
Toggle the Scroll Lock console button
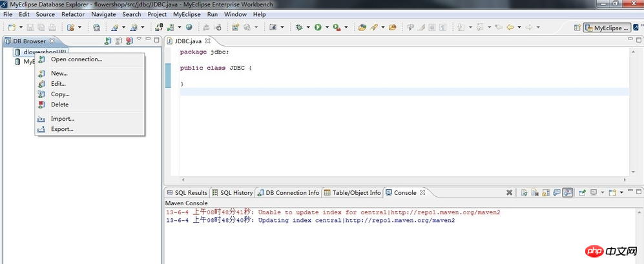click(546, 192)
